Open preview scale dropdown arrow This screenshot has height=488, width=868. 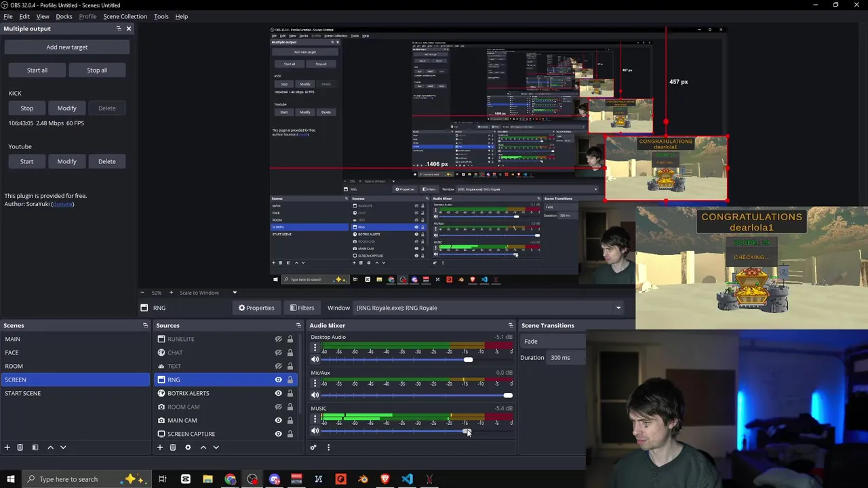click(235, 293)
